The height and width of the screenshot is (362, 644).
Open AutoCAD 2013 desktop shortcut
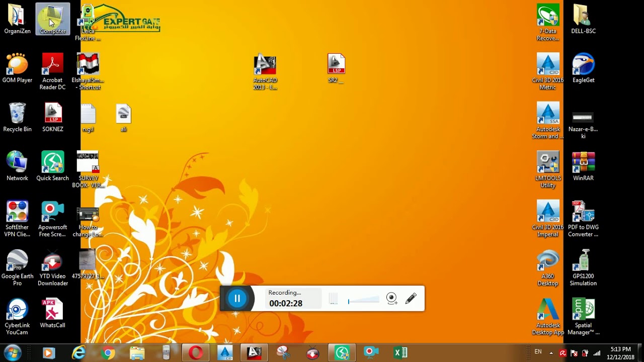click(x=265, y=72)
